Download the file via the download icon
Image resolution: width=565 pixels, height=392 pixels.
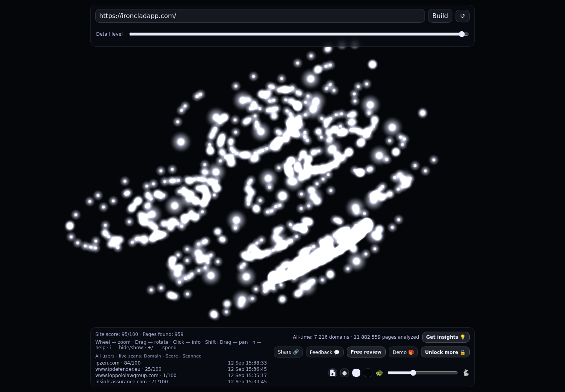coord(333,373)
